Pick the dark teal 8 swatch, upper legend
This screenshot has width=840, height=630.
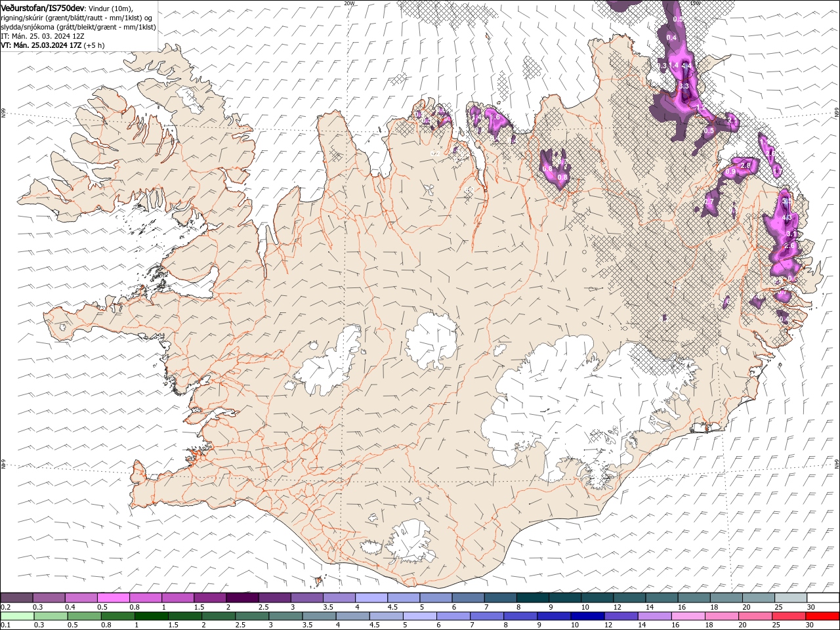point(532,598)
